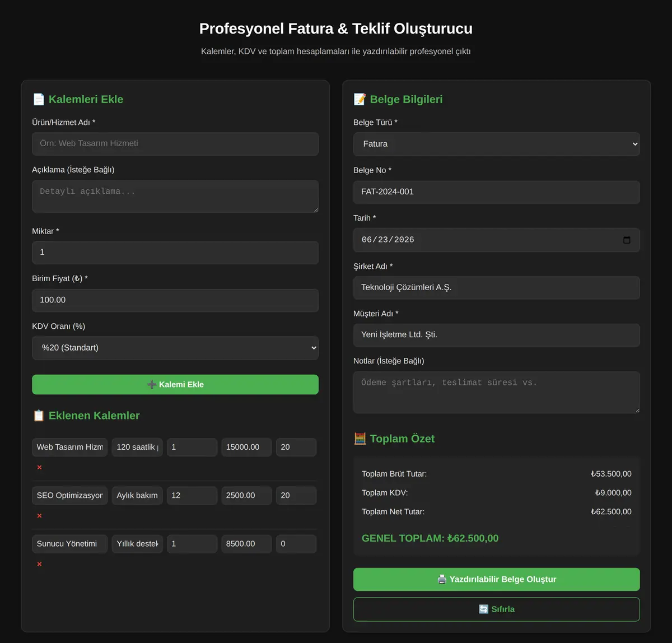Open the Belge Türü dropdown

[496, 144]
